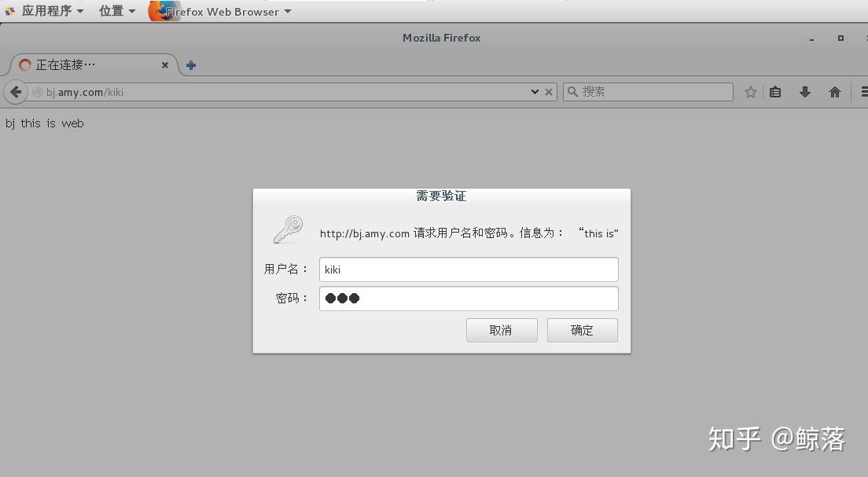Click the 用户名 field containing kiki
Viewport: 868px width, 477px height.
click(x=469, y=270)
